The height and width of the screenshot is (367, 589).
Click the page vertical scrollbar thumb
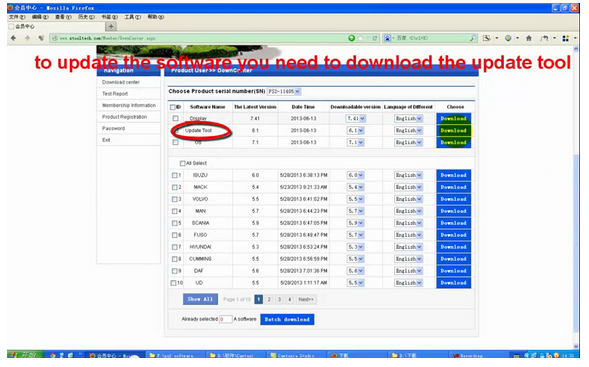click(x=576, y=242)
